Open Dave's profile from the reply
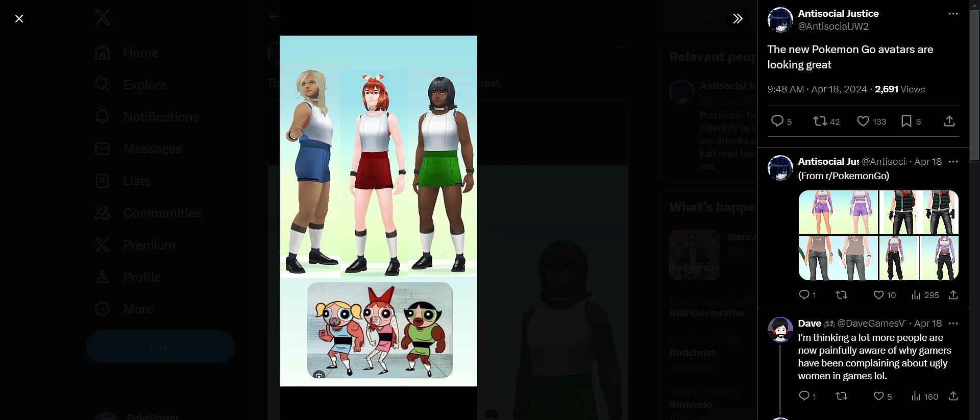Screen dimensions: 980x420 pyautogui.click(x=810, y=324)
